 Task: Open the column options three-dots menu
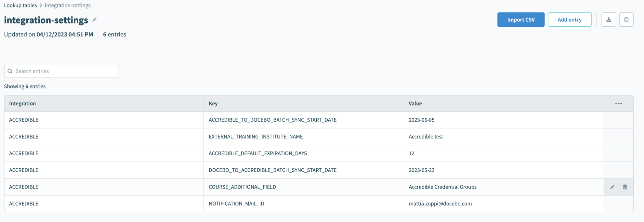coord(619,104)
